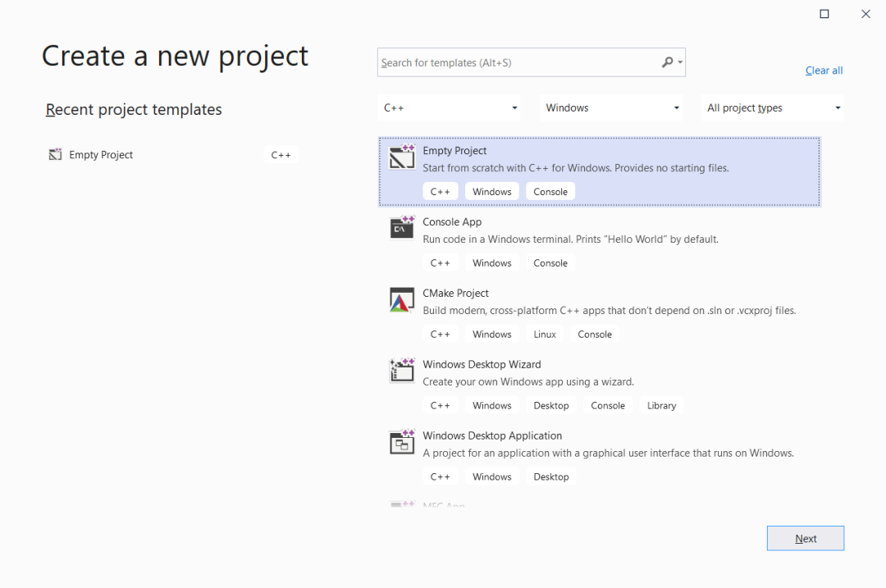Click the Empty Project template icon

coord(402,157)
